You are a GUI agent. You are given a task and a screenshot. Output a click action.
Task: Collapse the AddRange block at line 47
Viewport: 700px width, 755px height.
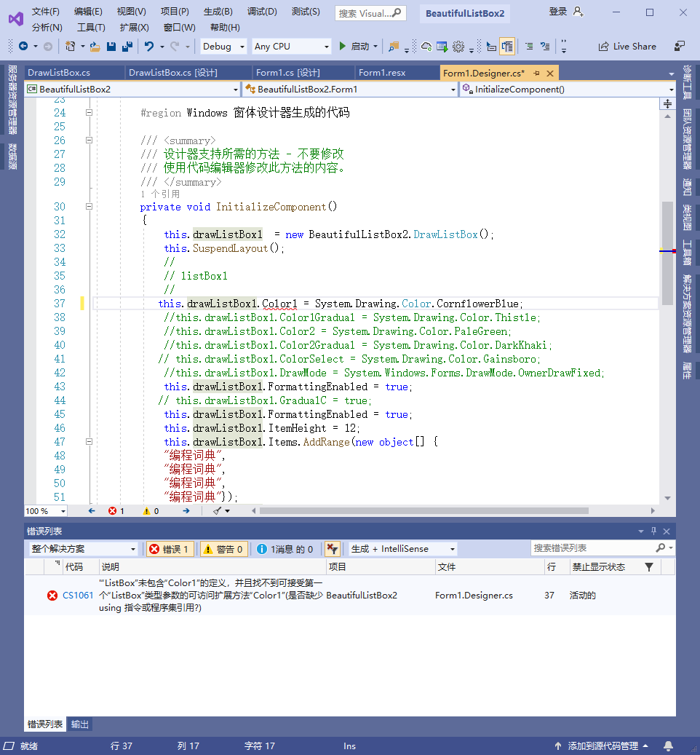89,441
